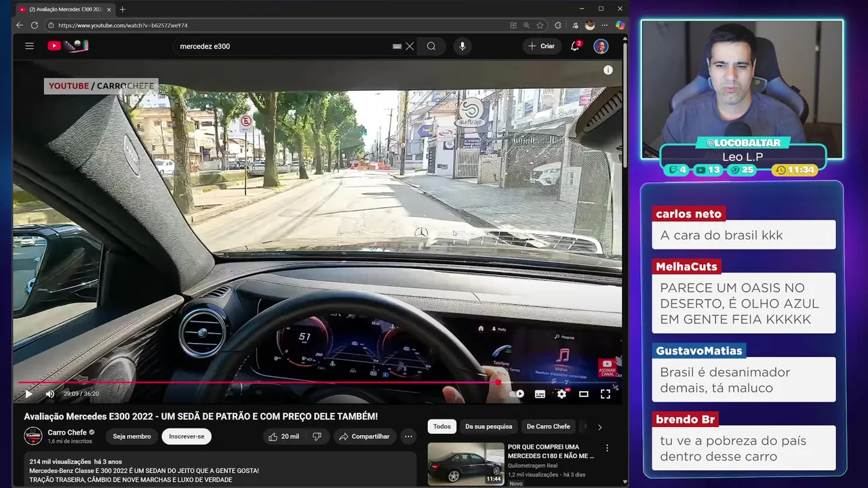The width and height of the screenshot is (868, 488).
Task: Click the Criar create button
Action: click(542, 46)
